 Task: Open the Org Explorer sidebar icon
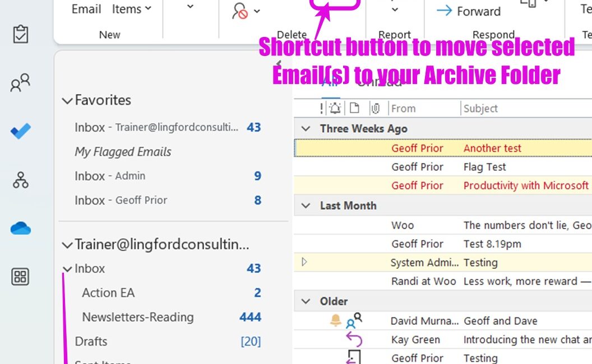click(x=21, y=180)
